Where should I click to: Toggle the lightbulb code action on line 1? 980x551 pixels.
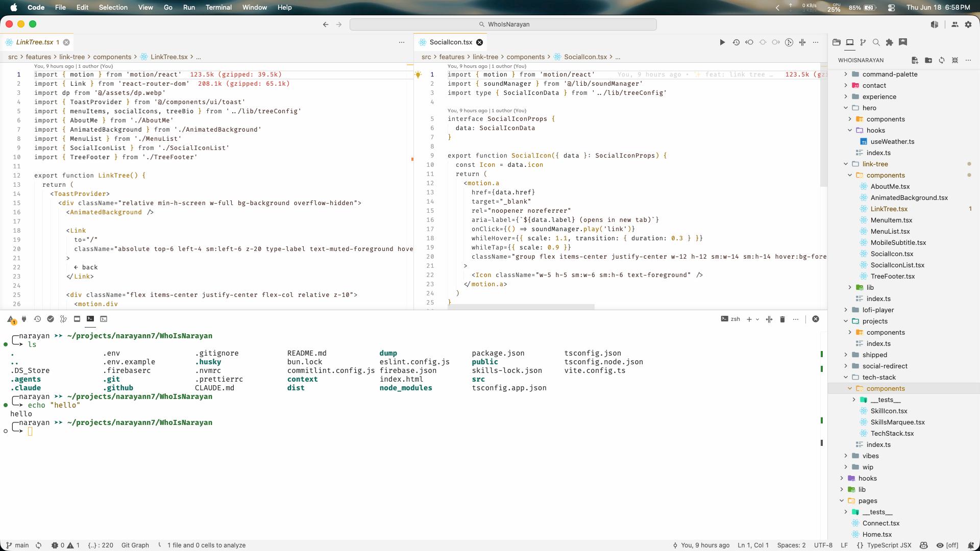tap(418, 74)
